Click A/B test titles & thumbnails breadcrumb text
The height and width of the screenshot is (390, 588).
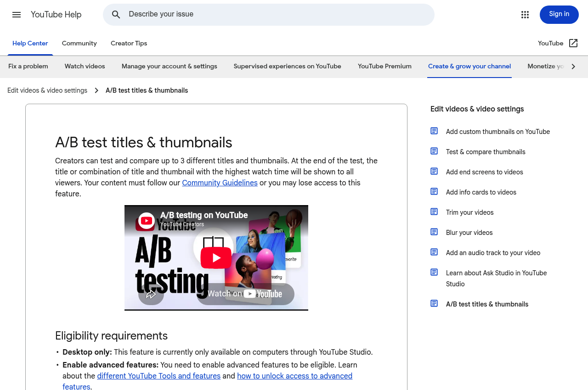[x=147, y=90]
